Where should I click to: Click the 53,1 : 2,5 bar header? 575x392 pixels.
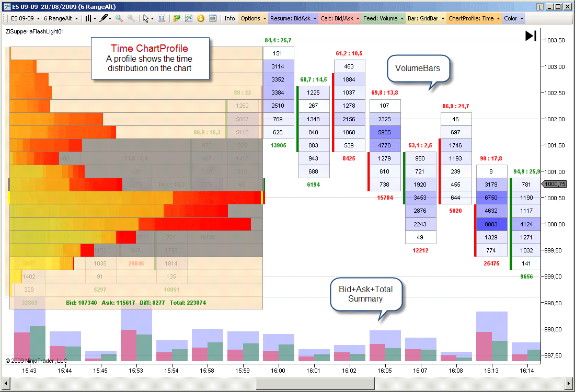[x=420, y=146]
